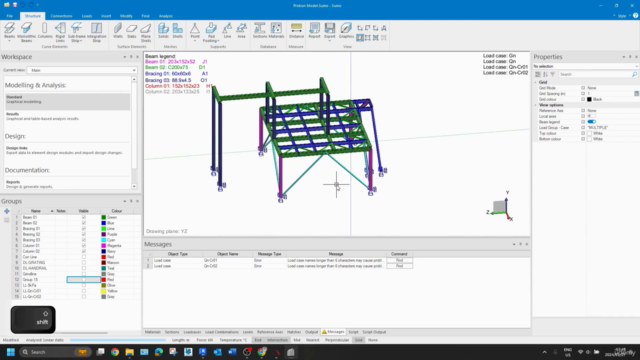This screenshot has height=360, width=640.
Task: Click Find for message row 1
Action: 400,260
